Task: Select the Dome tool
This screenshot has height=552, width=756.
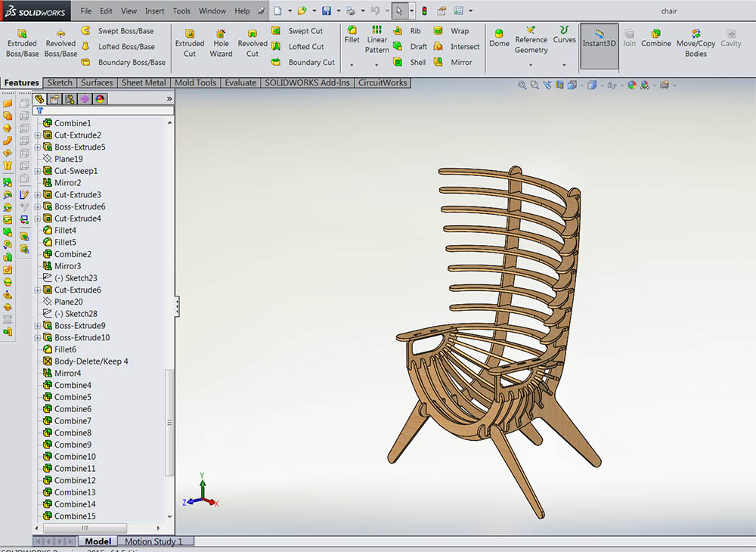Action: tap(499, 38)
